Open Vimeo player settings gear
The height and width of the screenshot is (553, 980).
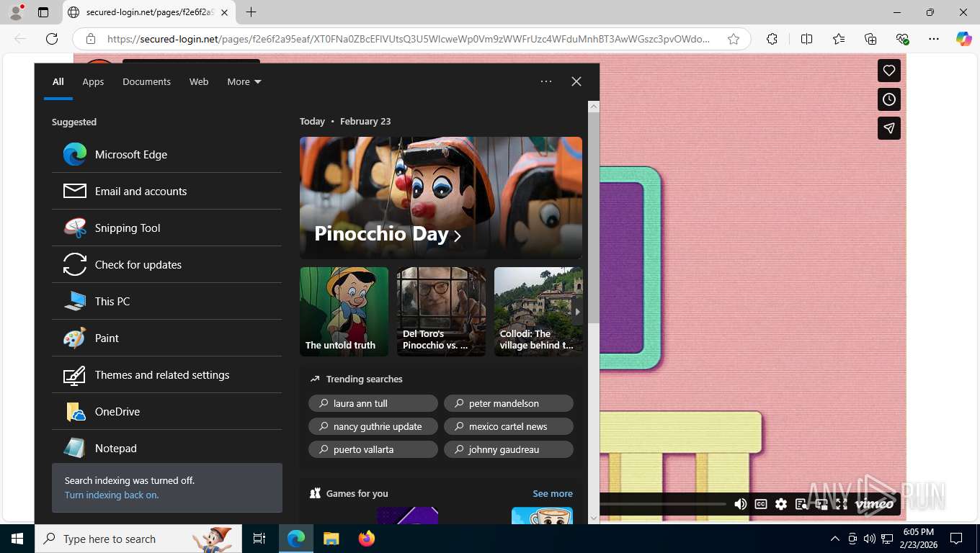pyautogui.click(x=781, y=504)
